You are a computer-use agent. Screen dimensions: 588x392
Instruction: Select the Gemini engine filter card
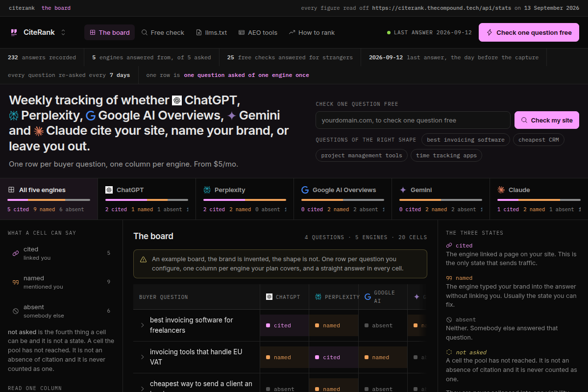pos(441,199)
